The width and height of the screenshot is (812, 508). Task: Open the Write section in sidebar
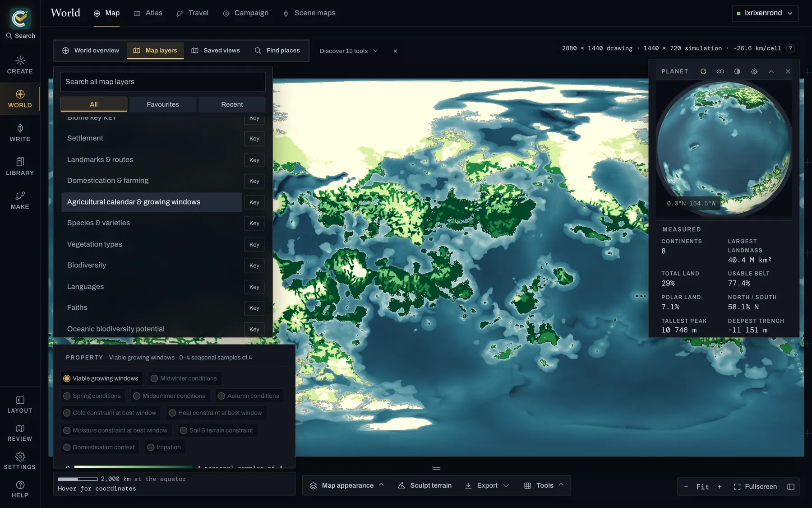[20, 133]
